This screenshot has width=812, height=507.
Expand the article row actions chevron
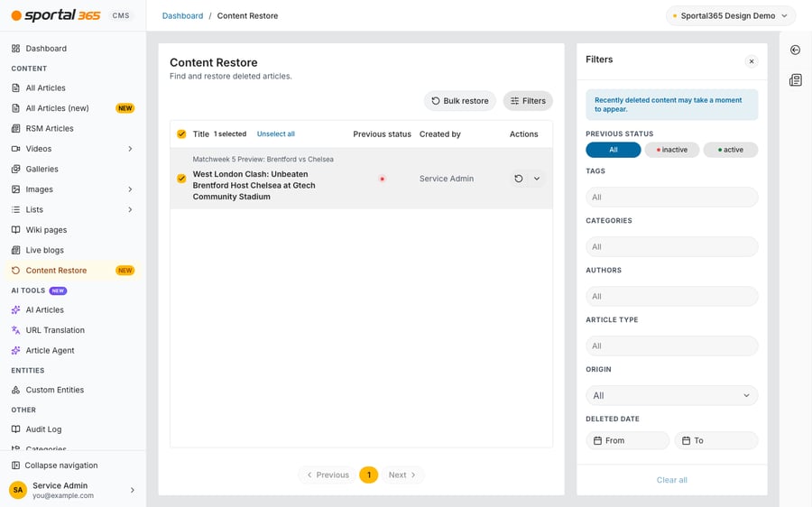[x=537, y=179]
